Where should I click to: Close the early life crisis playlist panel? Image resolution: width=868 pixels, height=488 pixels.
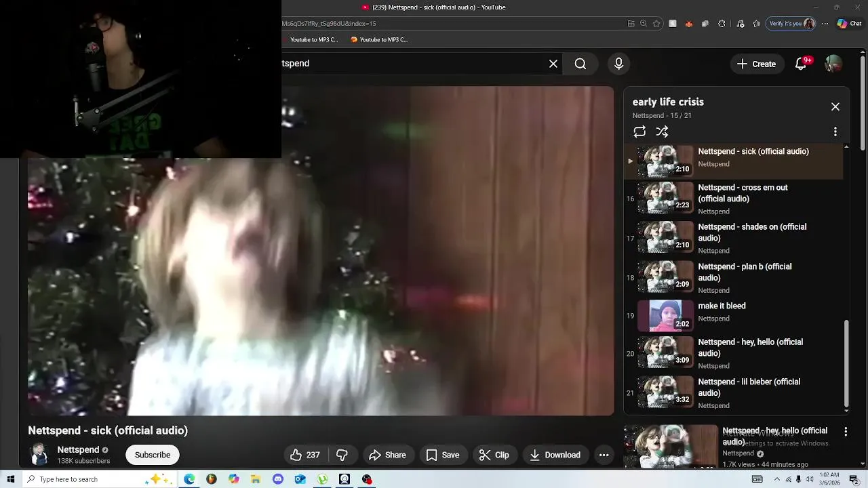(835, 106)
